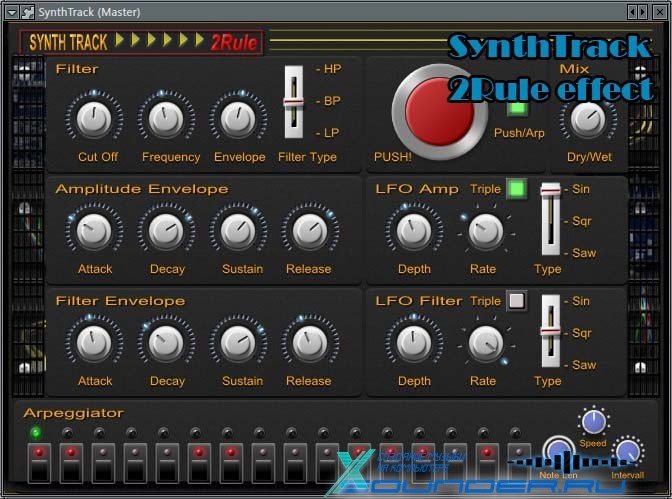The height and width of the screenshot is (499, 672).
Task: Click the Arpeggiator Speed knob
Action: click(594, 422)
